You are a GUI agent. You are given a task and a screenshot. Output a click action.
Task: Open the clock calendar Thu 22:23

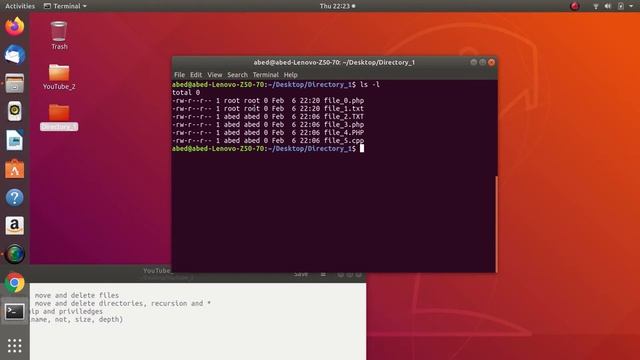[337, 6]
